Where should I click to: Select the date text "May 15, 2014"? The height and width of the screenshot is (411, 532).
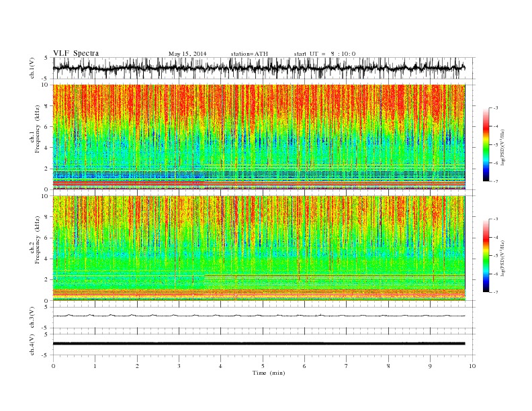click(x=187, y=54)
